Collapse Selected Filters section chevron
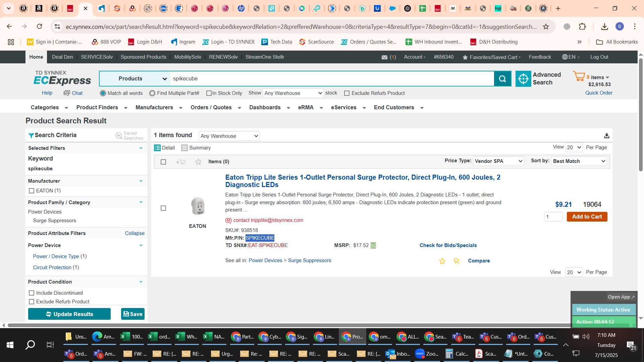The width and height of the screenshot is (644, 362). [x=141, y=148]
